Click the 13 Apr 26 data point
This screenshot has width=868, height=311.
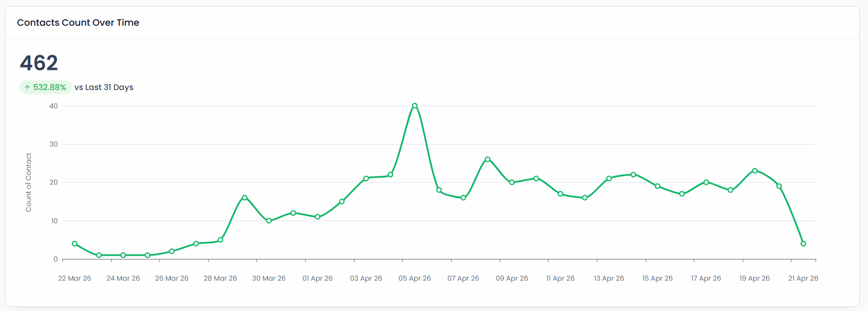(609, 178)
